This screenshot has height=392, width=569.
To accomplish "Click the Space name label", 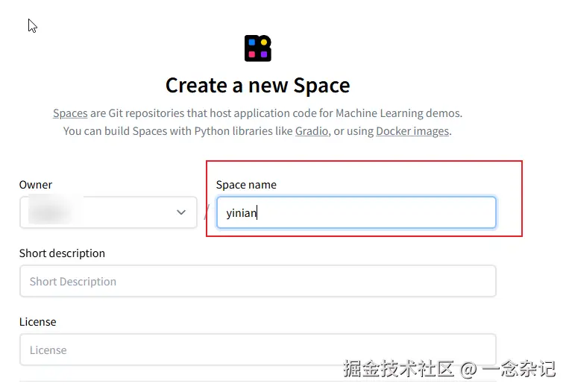I will click(x=246, y=185).
